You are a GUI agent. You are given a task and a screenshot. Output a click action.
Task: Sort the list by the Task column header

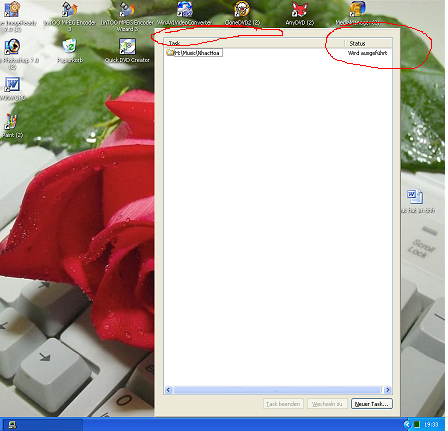pyautogui.click(x=254, y=43)
